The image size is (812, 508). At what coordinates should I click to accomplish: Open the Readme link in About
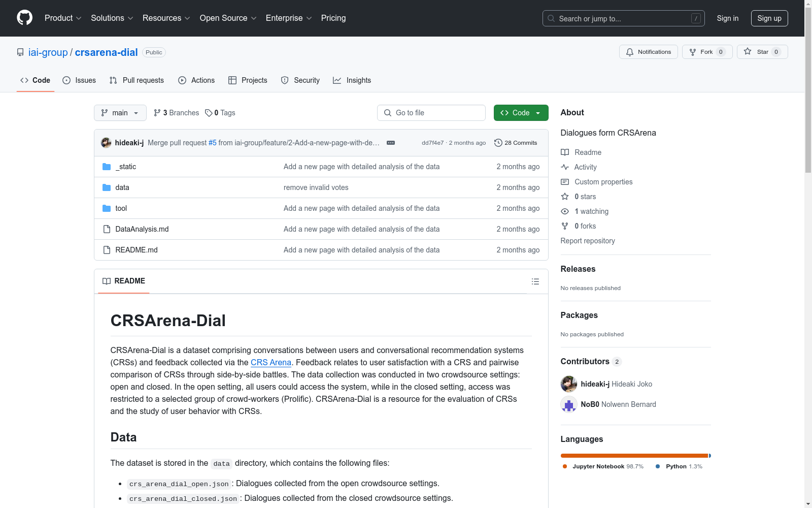pos(581,152)
